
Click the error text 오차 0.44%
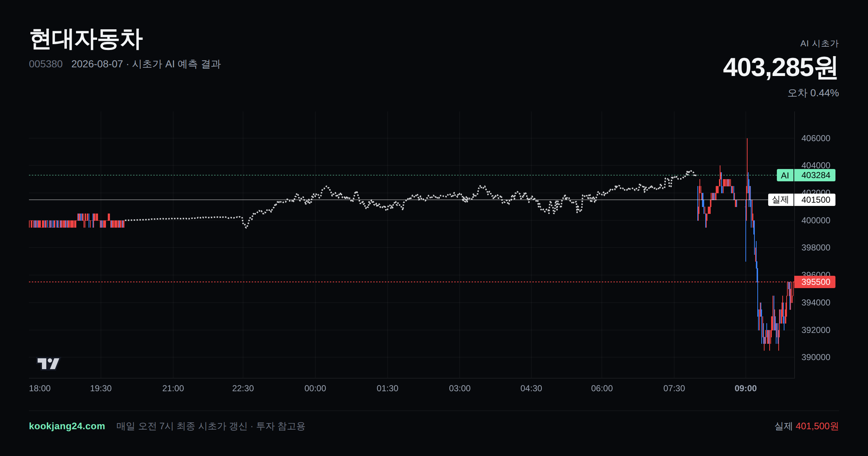coord(813,93)
